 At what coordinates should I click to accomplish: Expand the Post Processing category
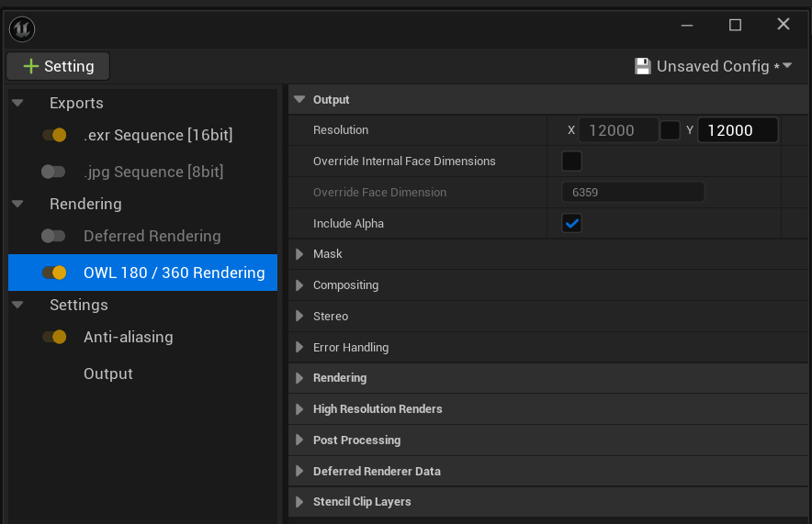coord(299,440)
